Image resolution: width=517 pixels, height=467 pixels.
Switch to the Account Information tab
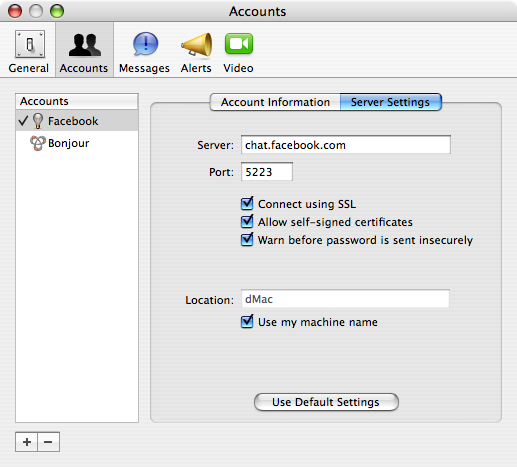pyautogui.click(x=275, y=102)
